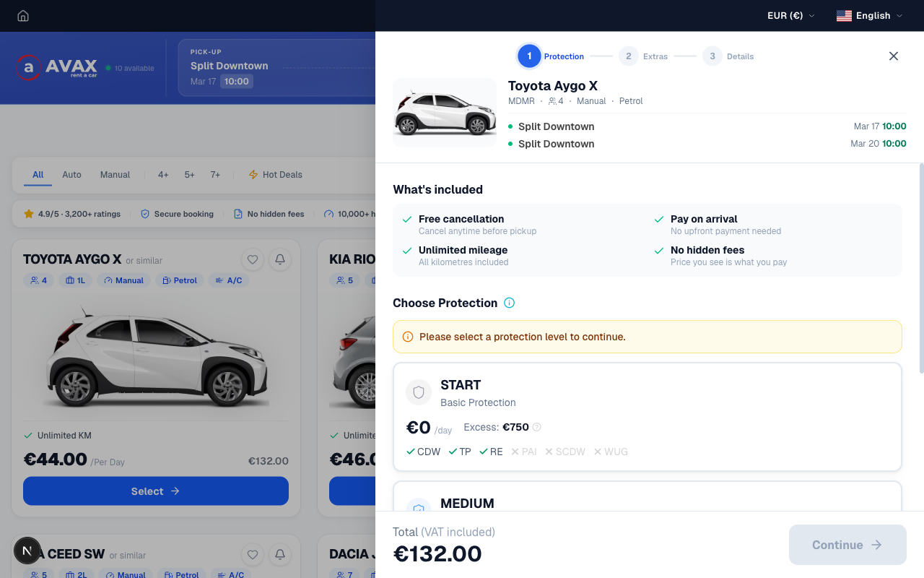Click the Excess amount help icon
This screenshot has width=924, height=578.
pos(537,427)
